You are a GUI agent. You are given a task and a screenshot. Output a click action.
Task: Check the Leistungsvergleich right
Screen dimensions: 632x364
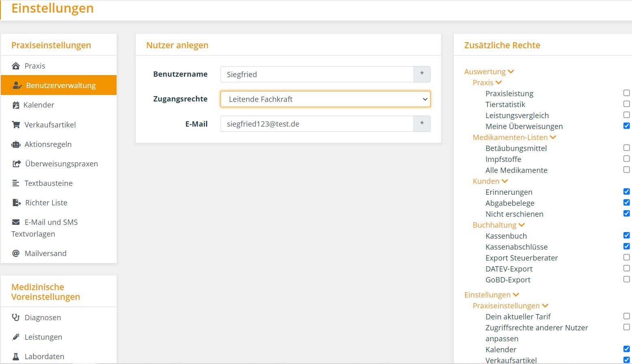coord(627,115)
